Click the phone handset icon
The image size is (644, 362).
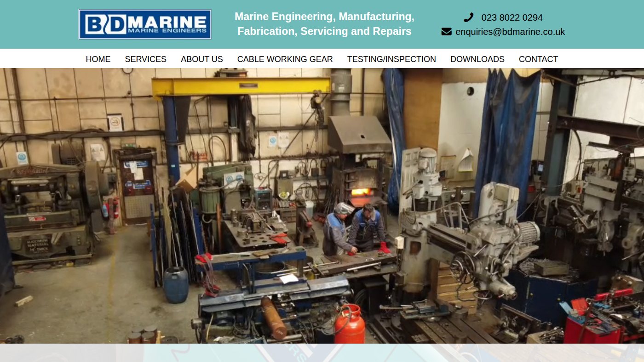(468, 17)
